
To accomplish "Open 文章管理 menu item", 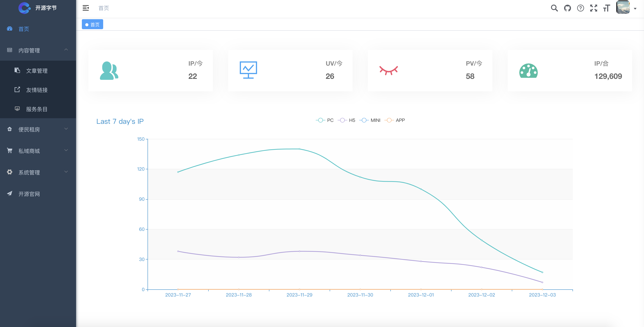I will pyautogui.click(x=38, y=71).
